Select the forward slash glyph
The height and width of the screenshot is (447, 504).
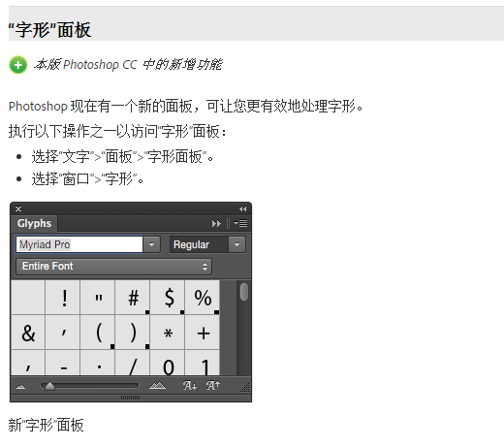[x=132, y=363]
